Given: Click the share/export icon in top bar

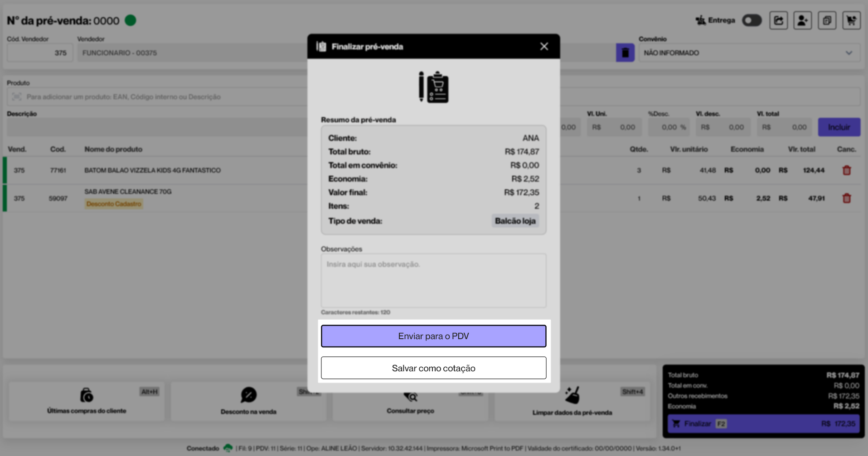Looking at the screenshot, I should (x=778, y=20).
